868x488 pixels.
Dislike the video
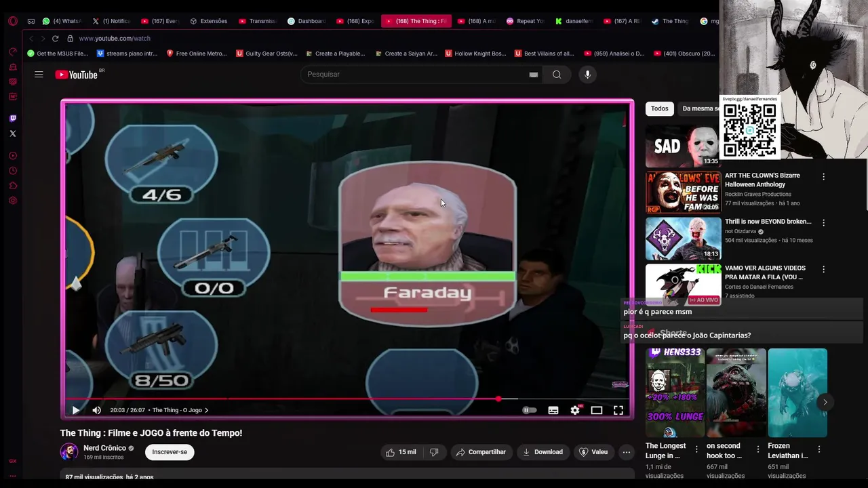(434, 452)
